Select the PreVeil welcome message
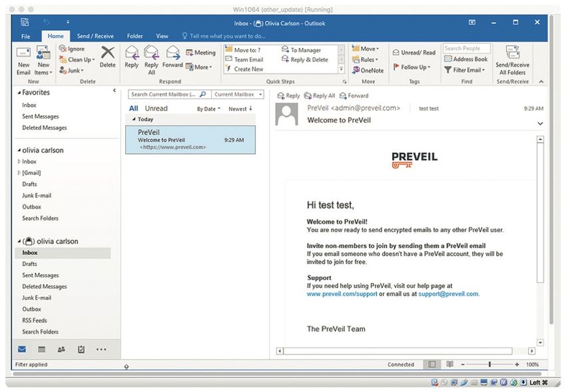This screenshot has width=566, height=392. [x=190, y=140]
